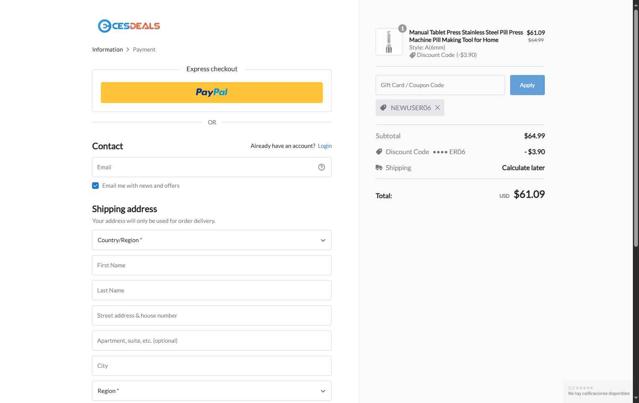The image size is (639, 403).
Task: Click the email field help icon
Action: tap(322, 167)
